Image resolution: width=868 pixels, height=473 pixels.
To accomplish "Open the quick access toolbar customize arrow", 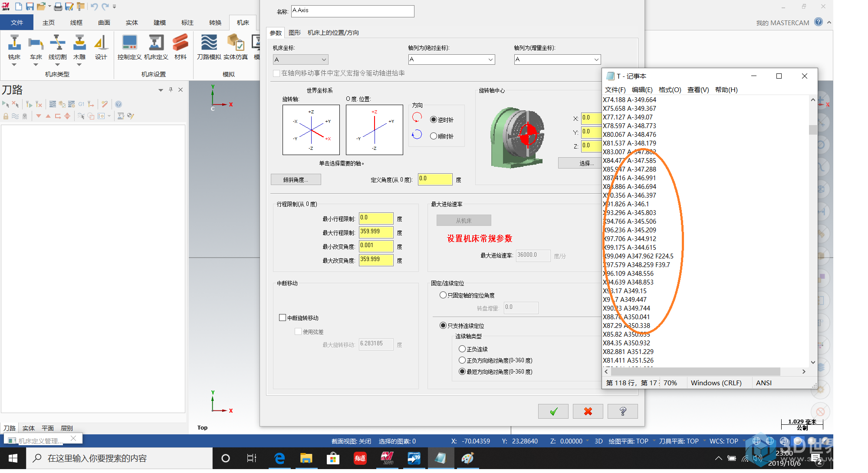I will pyautogui.click(x=115, y=7).
